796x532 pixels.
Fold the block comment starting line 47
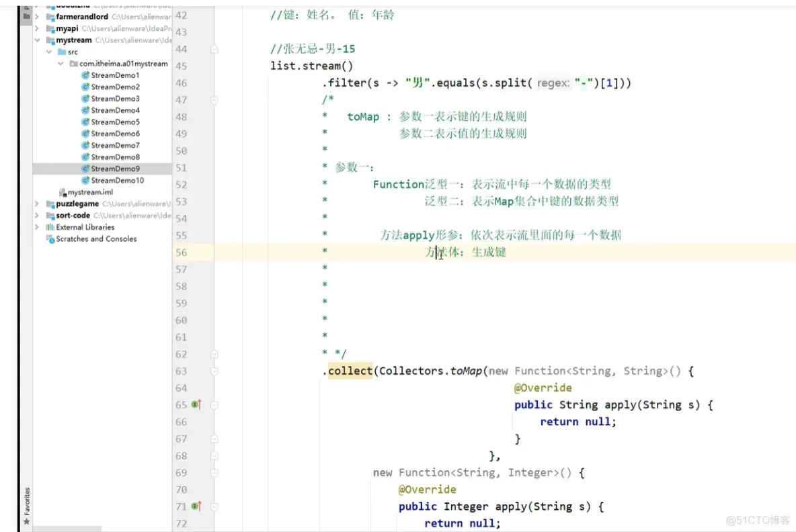[214, 100]
